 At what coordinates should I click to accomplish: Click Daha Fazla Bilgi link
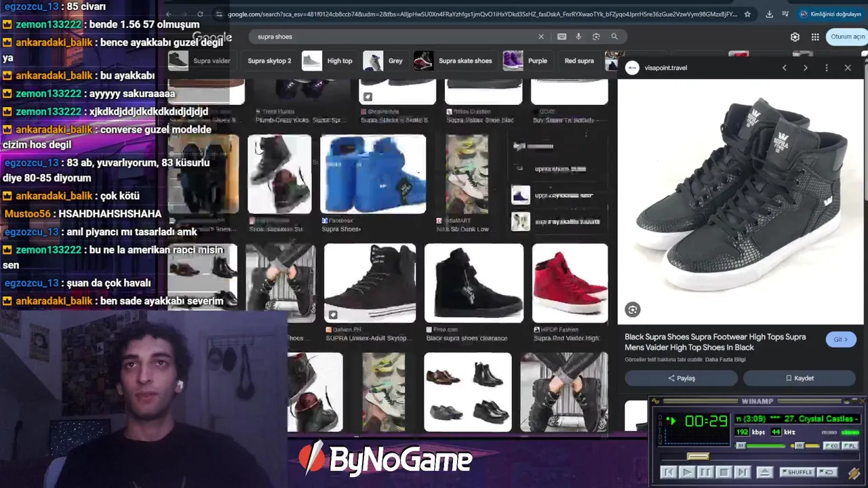(x=726, y=359)
